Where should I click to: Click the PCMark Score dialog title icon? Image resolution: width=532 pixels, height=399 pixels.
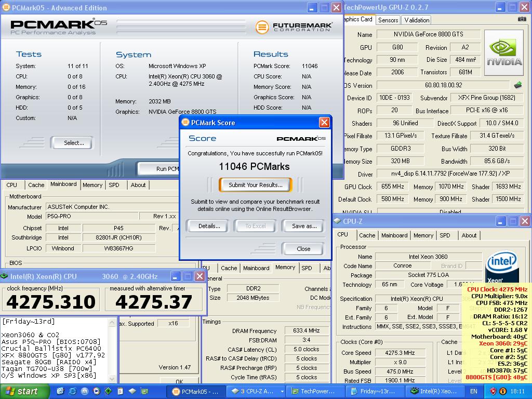coord(185,123)
